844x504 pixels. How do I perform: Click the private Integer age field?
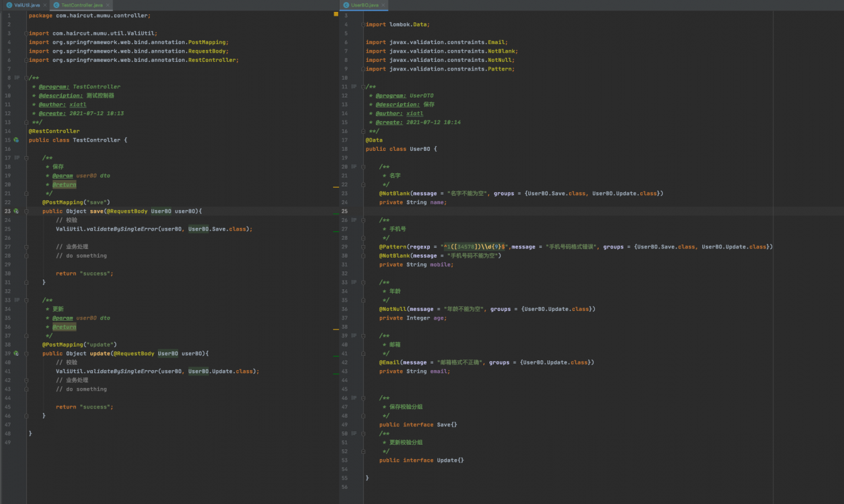[x=413, y=318]
